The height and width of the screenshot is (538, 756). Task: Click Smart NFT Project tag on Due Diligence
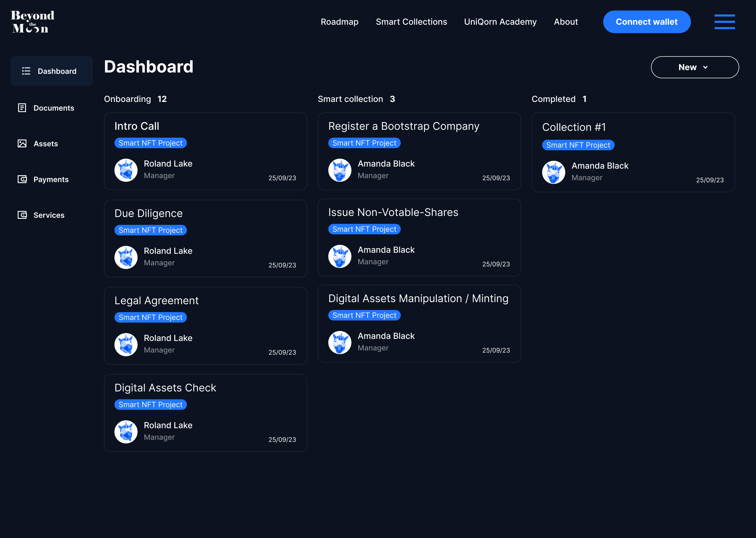pyautogui.click(x=151, y=230)
